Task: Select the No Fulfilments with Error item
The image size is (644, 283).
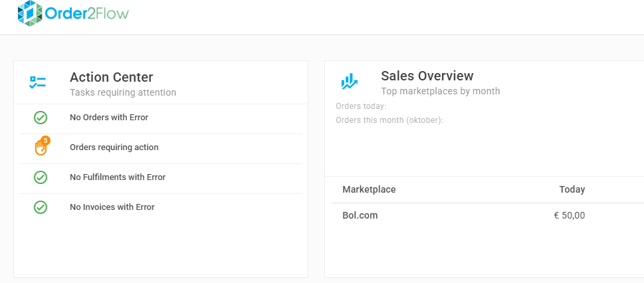Action: (x=117, y=177)
